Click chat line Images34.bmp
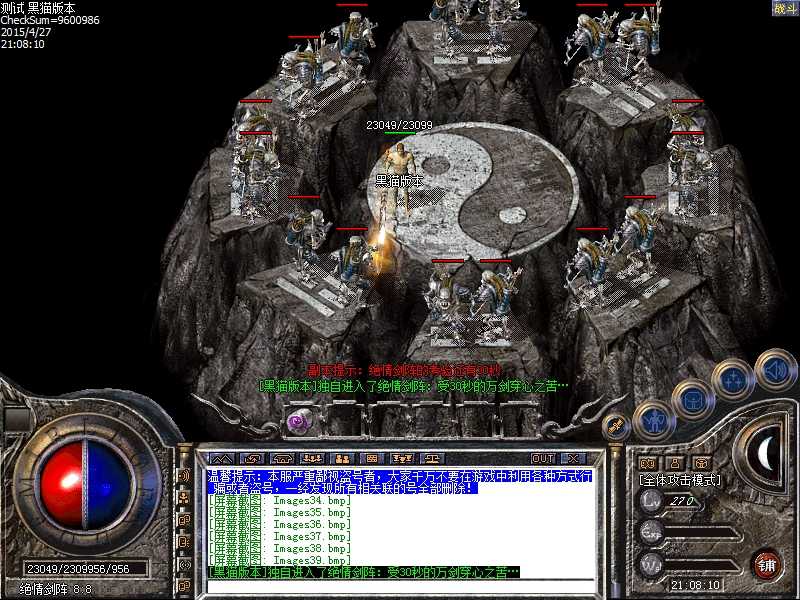This screenshot has width=800, height=600. tap(280, 500)
